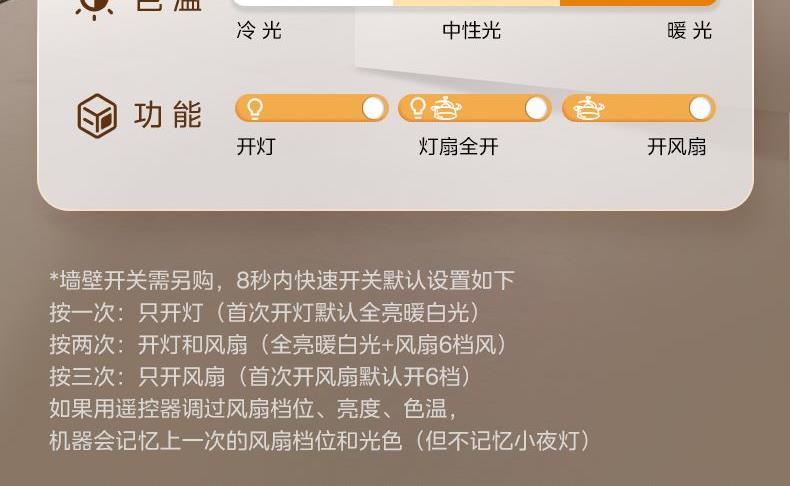Viewport: 790px width, 486px height.
Task: Toggle the 开风扇 switch knob
Action: [x=700, y=108]
